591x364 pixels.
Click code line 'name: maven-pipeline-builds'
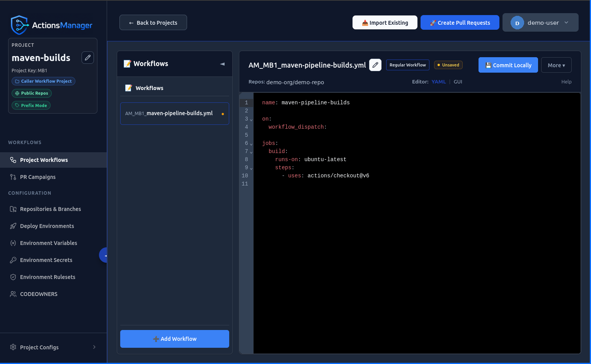click(x=306, y=103)
